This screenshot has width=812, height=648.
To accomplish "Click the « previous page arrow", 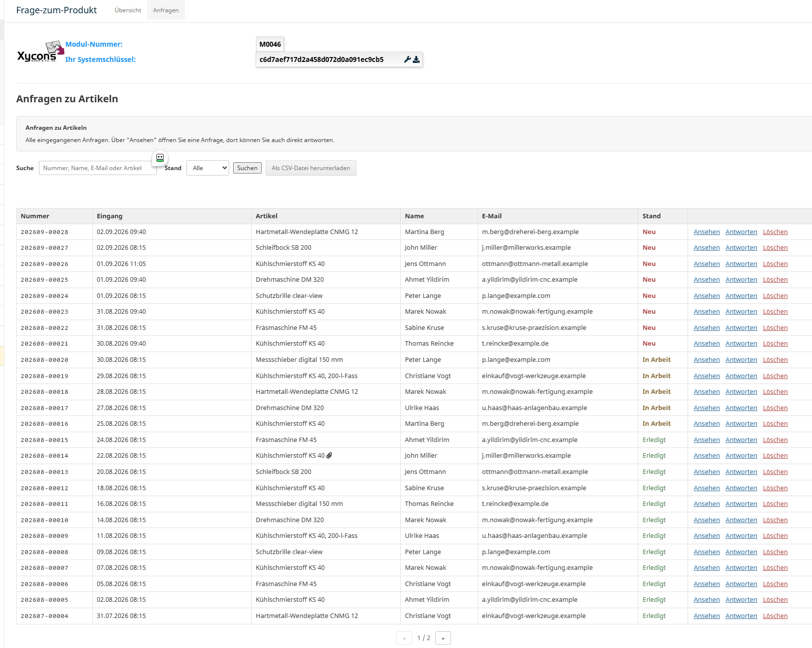I will coord(404,638).
